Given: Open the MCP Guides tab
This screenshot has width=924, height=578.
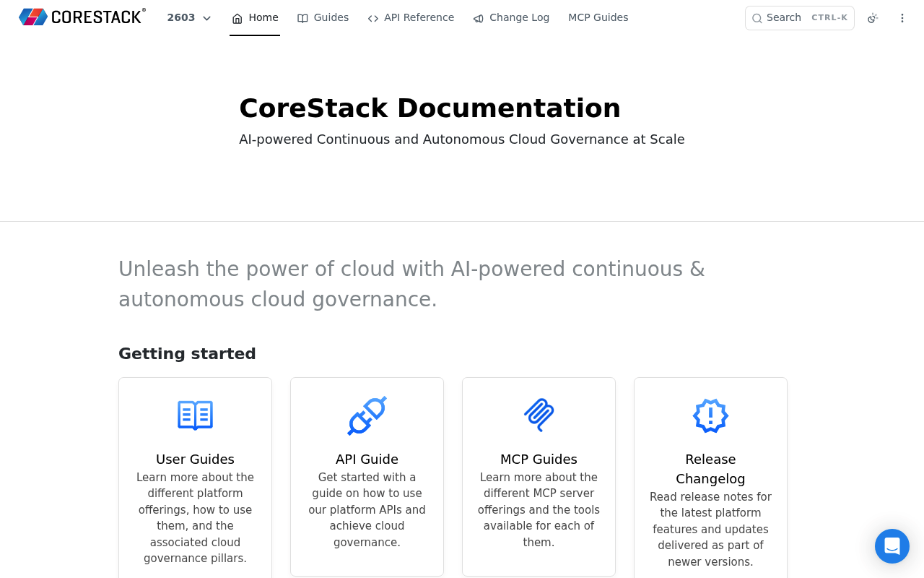Looking at the screenshot, I should click(598, 18).
